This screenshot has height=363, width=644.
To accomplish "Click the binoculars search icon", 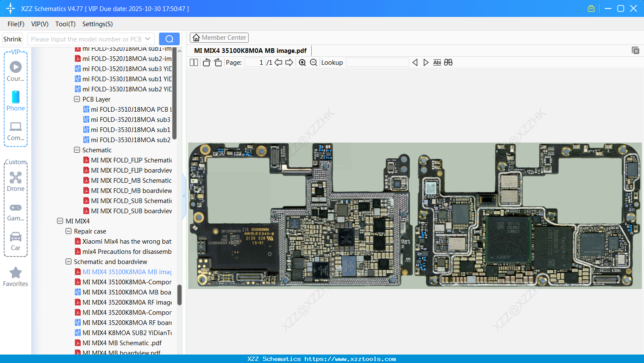I will pyautogui.click(x=448, y=63).
